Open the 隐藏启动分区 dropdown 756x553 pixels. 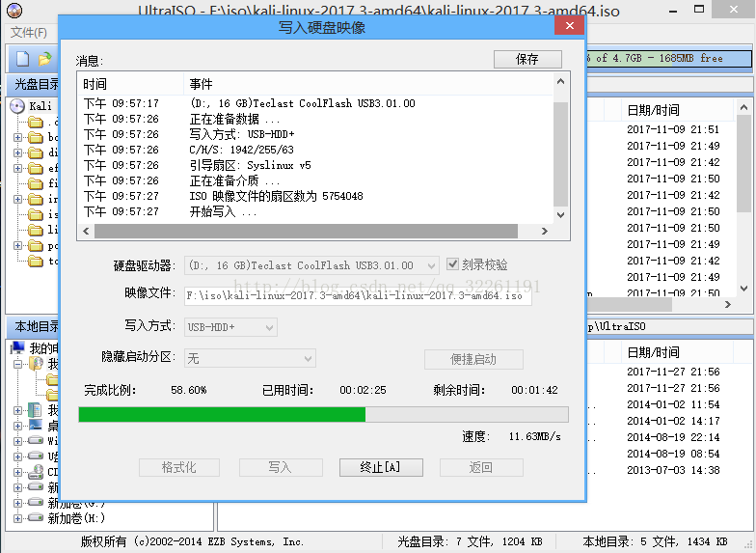tap(309, 358)
